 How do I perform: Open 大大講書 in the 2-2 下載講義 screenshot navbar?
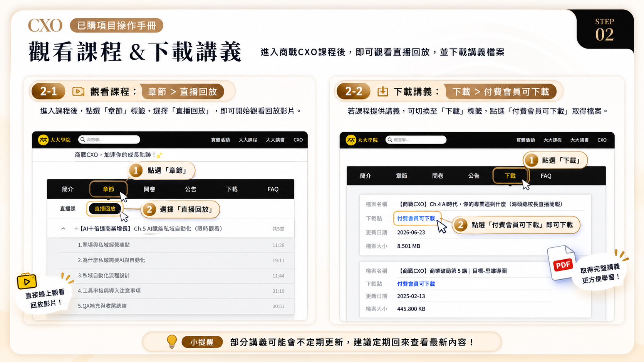coord(579,140)
